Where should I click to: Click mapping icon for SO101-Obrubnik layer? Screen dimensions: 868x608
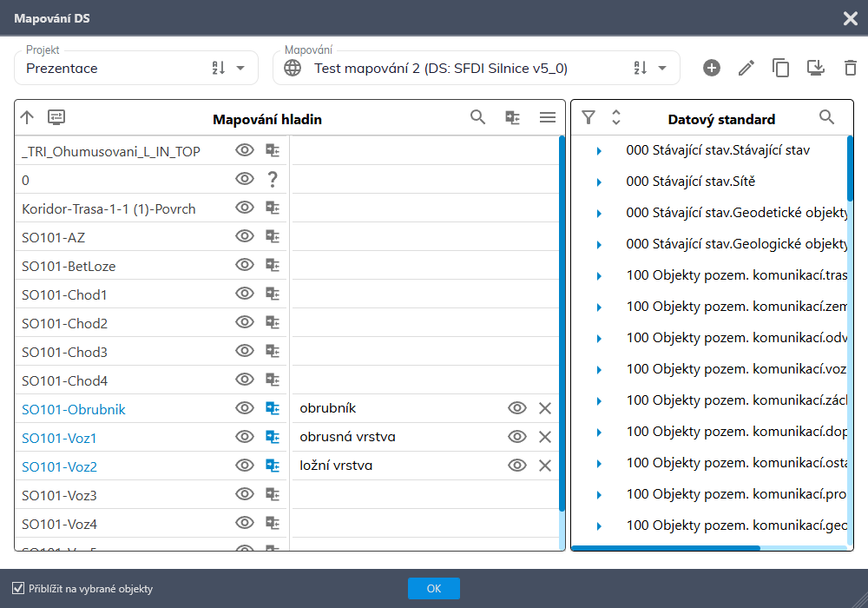[x=273, y=408]
